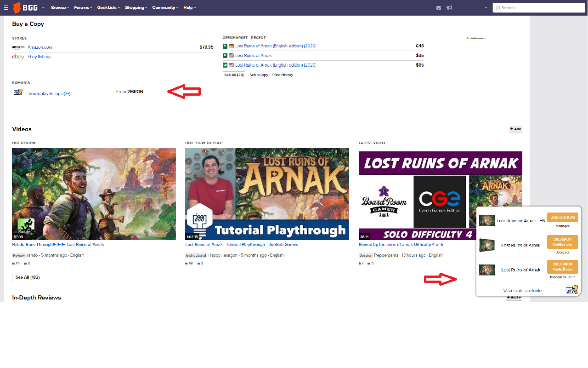This screenshot has width=588, height=368.
Task: Click the 265.00RON Verifică stoc button
Action: pyautogui.click(x=562, y=267)
